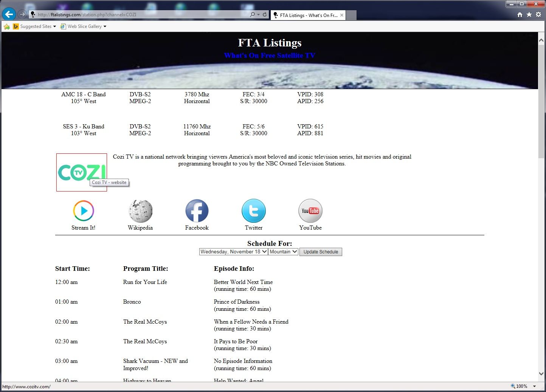Click the Facebook text label
546x392 pixels.
197,228
